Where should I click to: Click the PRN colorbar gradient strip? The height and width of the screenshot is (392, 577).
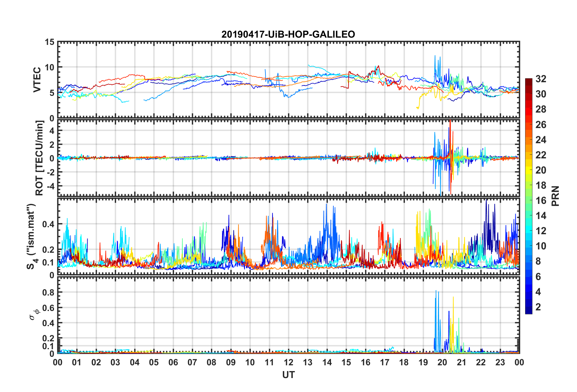[529, 196]
